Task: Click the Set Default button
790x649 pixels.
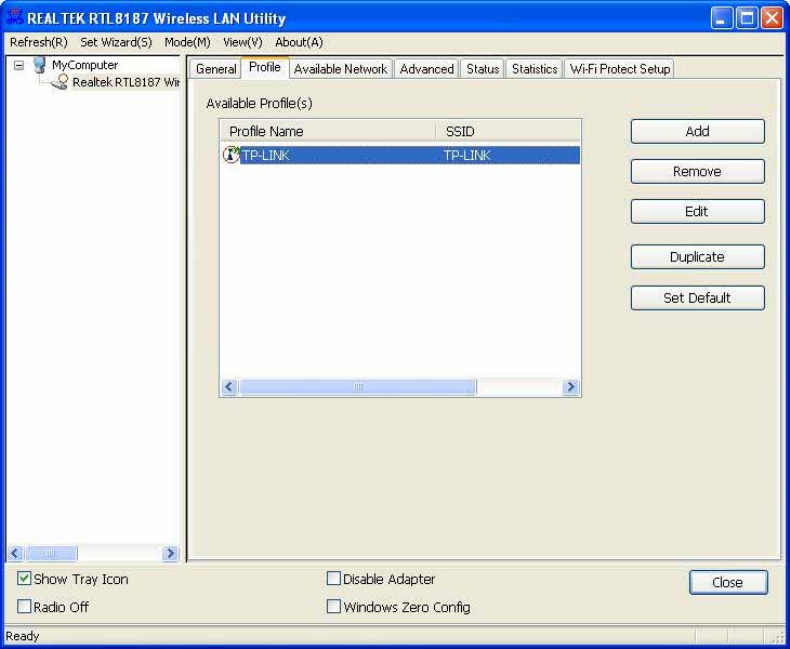Action: (x=697, y=298)
